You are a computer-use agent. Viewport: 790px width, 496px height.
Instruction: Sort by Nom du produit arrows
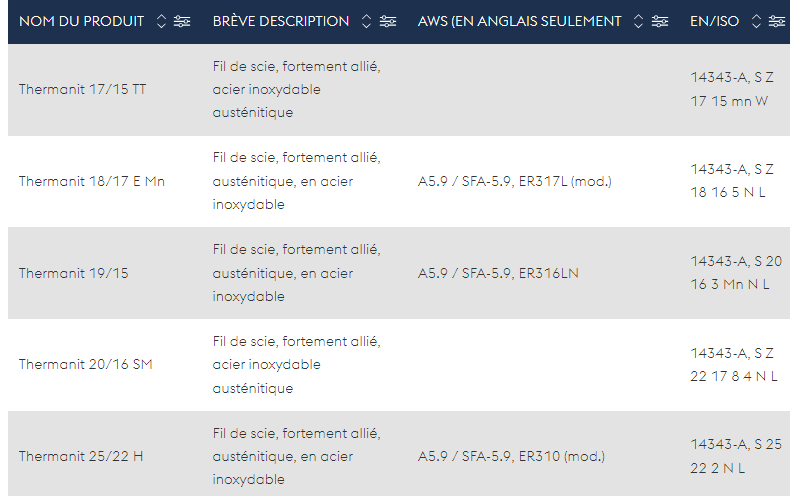pyautogui.click(x=161, y=21)
